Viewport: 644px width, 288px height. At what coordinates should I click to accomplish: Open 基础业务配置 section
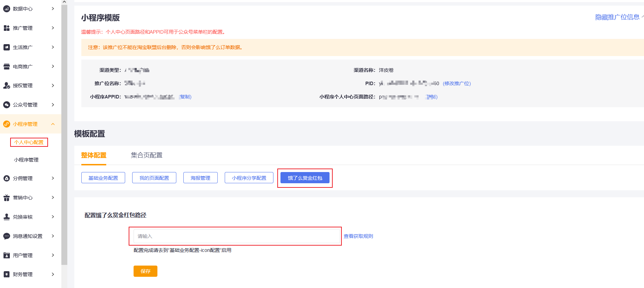pyautogui.click(x=103, y=178)
